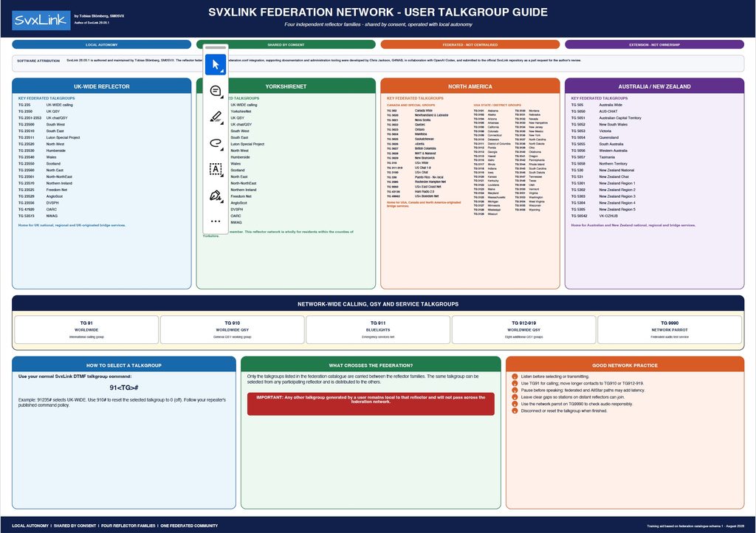Click the 'TG 505' Australia Wide row
The image size is (756, 533).
(597, 105)
